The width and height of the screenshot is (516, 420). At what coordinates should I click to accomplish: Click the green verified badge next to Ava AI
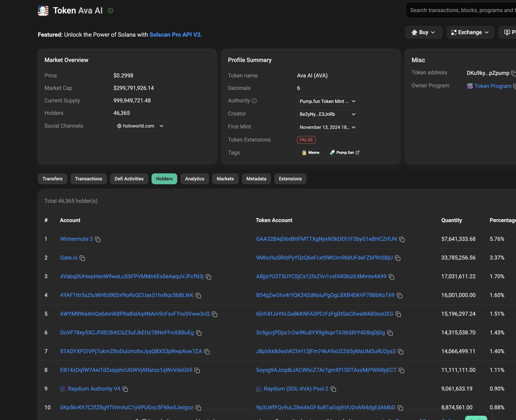[x=110, y=10]
